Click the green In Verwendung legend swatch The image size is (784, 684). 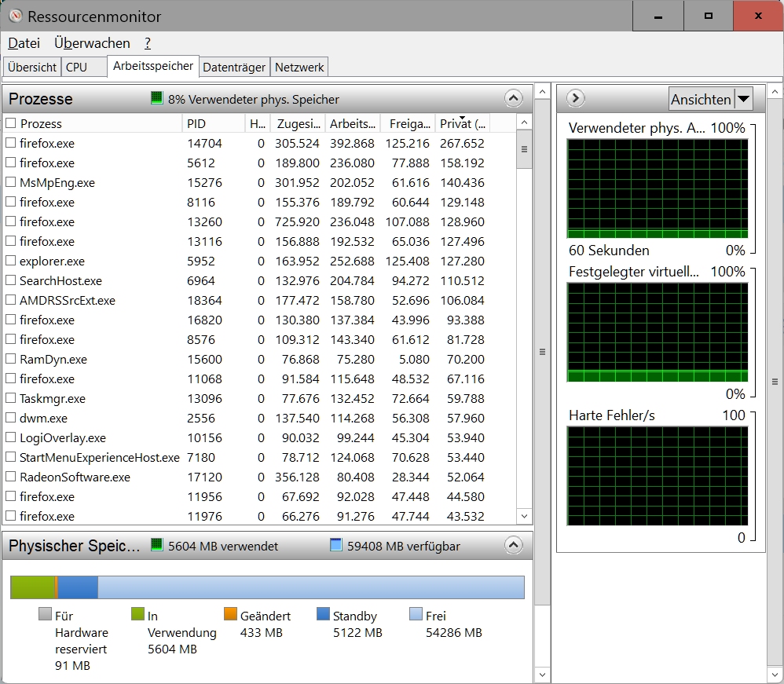[x=137, y=613]
